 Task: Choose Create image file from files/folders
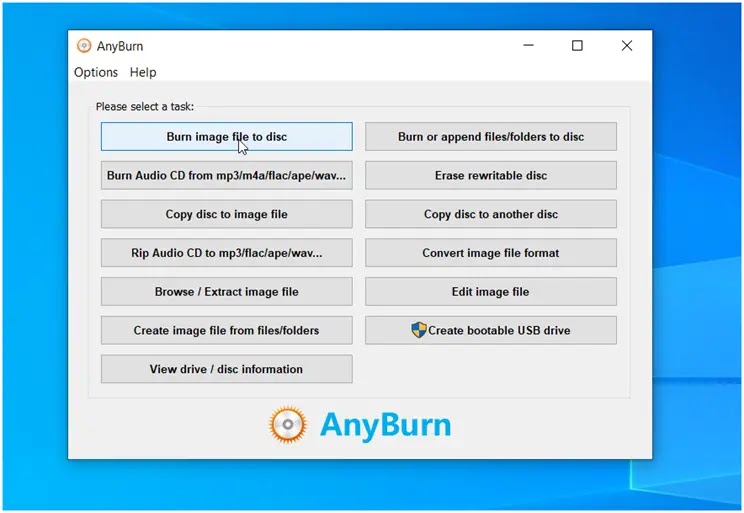coord(226,330)
